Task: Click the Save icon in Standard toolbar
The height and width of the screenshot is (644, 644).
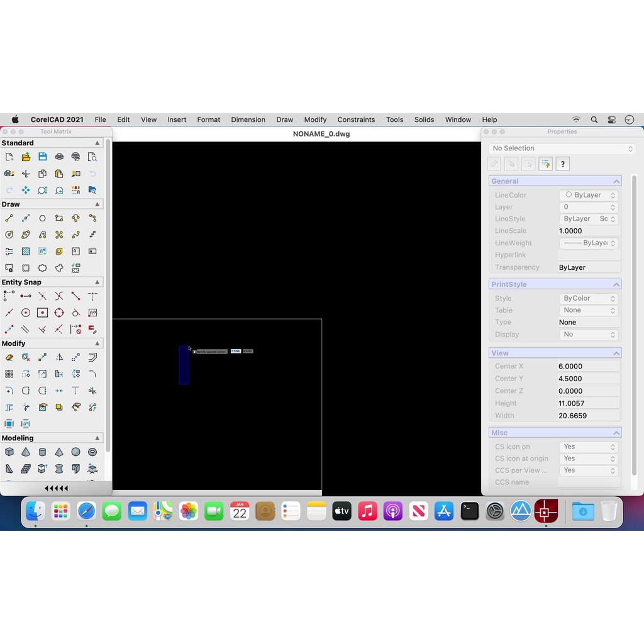Action: [x=42, y=157]
